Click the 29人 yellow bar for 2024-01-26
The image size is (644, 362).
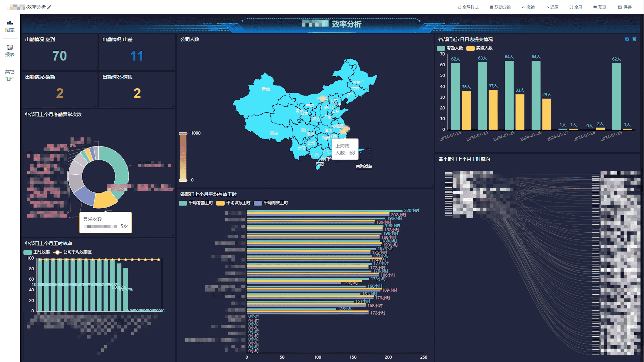547,114
